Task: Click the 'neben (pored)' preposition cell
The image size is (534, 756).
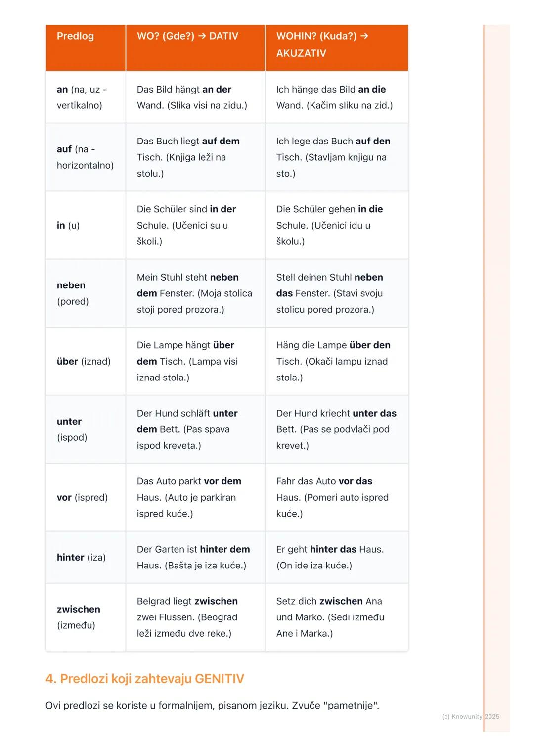Action: (x=73, y=293)
